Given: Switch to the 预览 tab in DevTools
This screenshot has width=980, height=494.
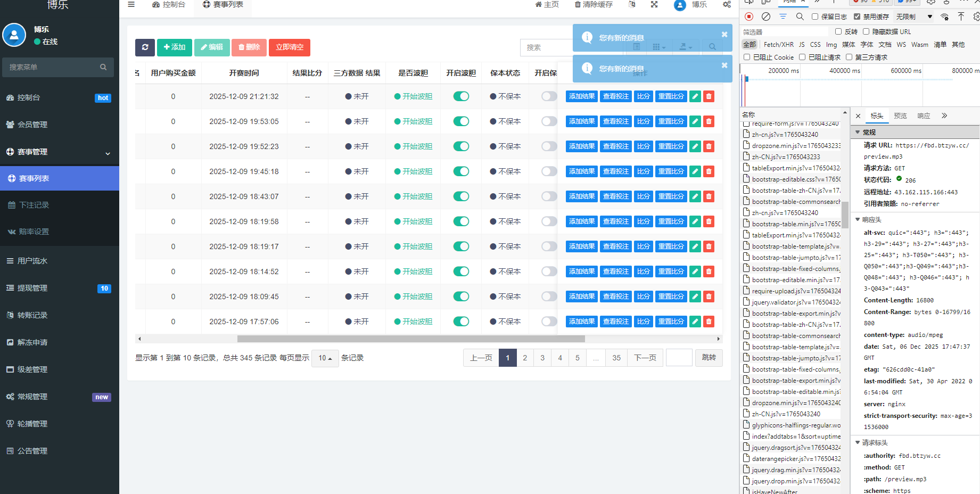Looking at the screenshot, I should pos(900,116).
